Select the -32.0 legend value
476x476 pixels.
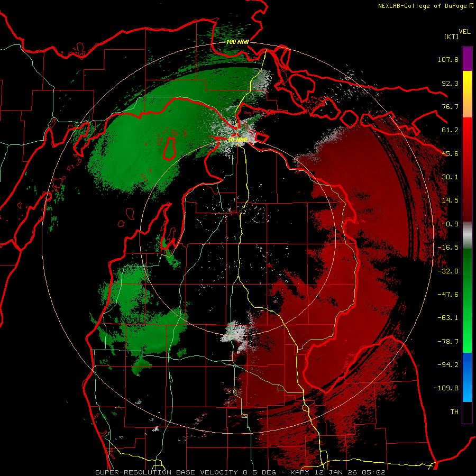(x=448, y=271)
